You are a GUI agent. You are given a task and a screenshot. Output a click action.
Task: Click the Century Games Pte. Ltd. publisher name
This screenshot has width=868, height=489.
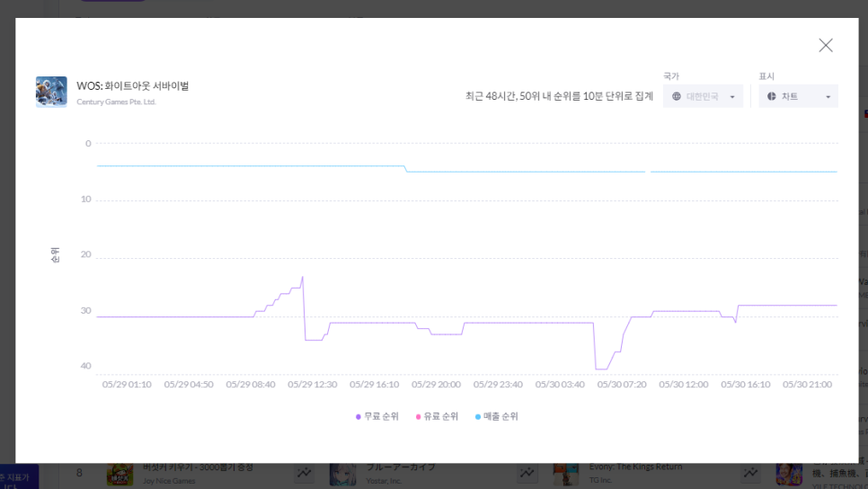point(116,102)
